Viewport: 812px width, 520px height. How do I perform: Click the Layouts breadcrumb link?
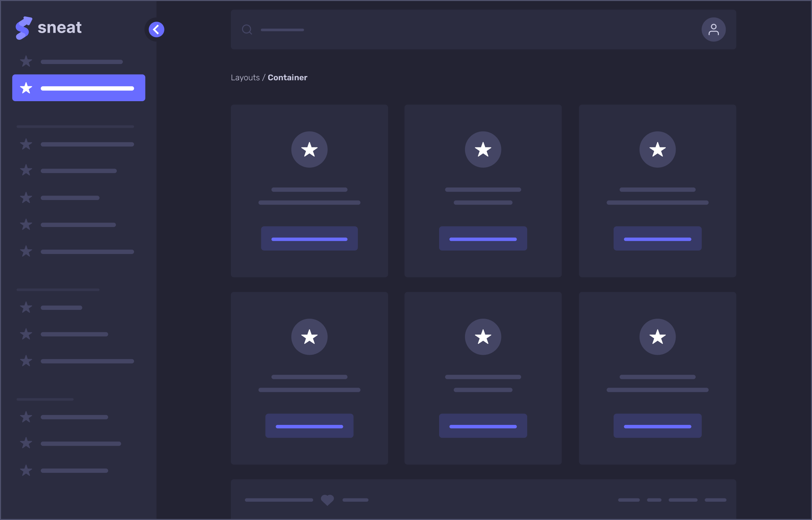(245, 78)
